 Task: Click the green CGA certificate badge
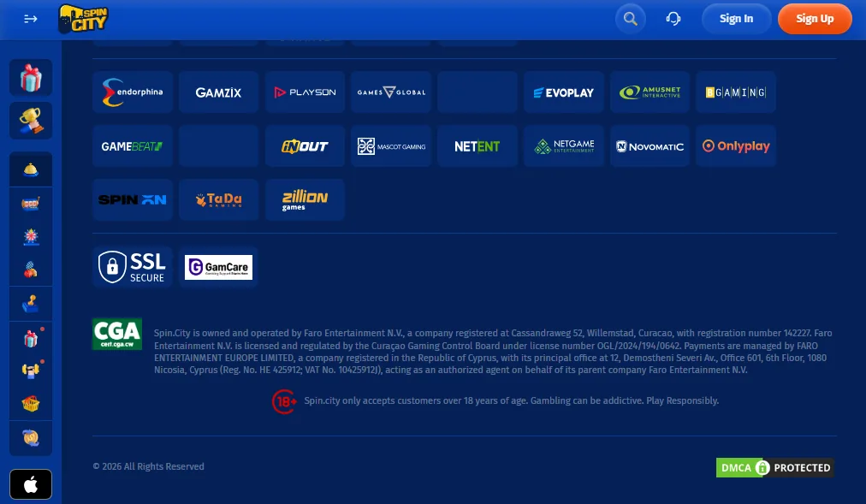(117, 334)
